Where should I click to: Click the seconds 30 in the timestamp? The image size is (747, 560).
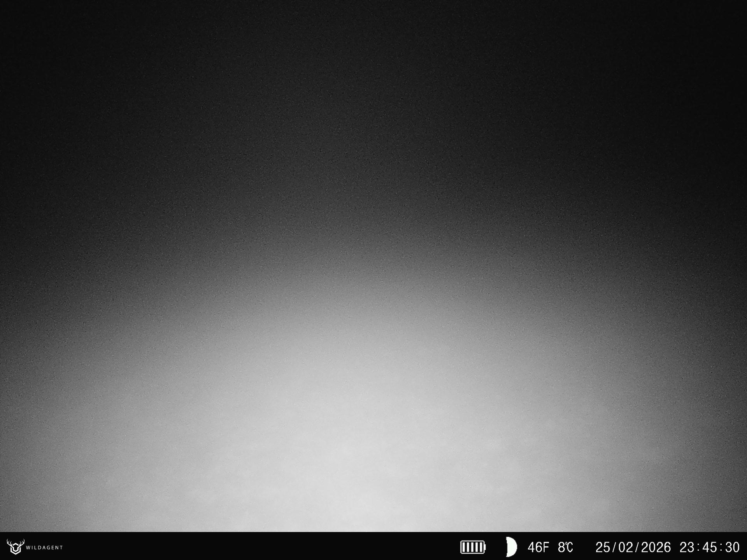(732, 548)
